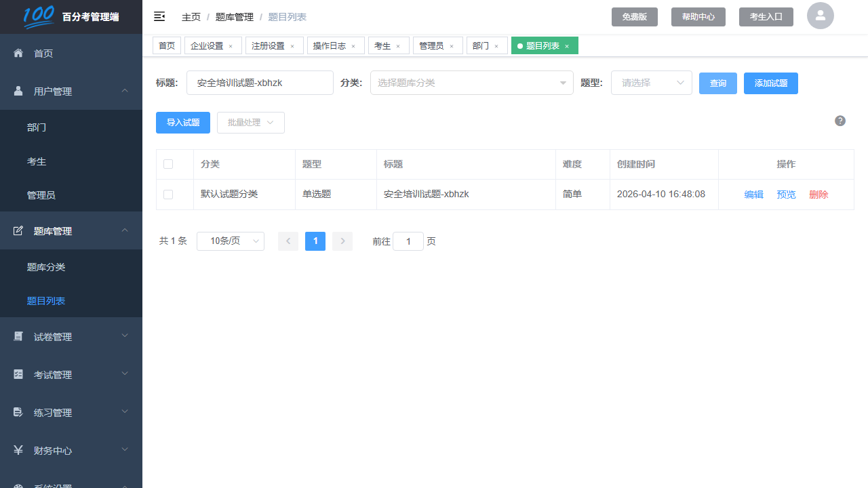Expand the 试卷管理 menu chevron

point(125,336)
